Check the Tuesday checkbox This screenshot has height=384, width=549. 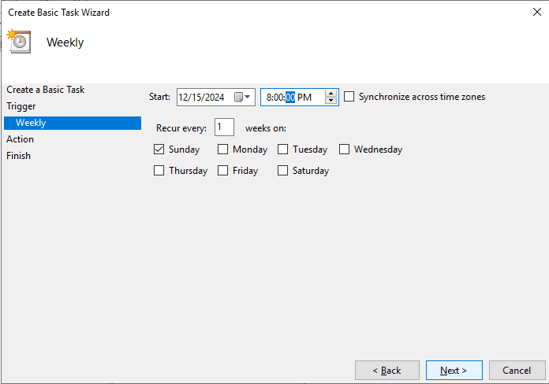point(283,149)
